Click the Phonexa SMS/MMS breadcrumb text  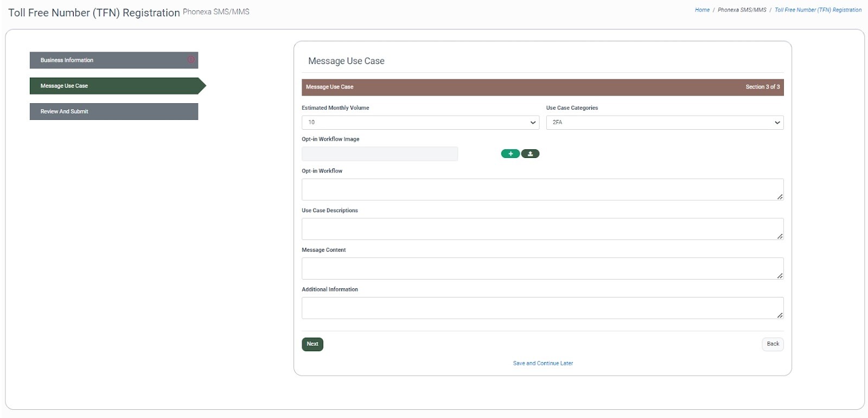point(742,10)
